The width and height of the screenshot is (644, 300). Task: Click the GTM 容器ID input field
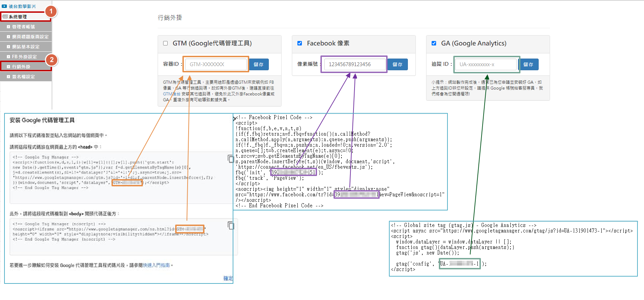tap(216, 64)
